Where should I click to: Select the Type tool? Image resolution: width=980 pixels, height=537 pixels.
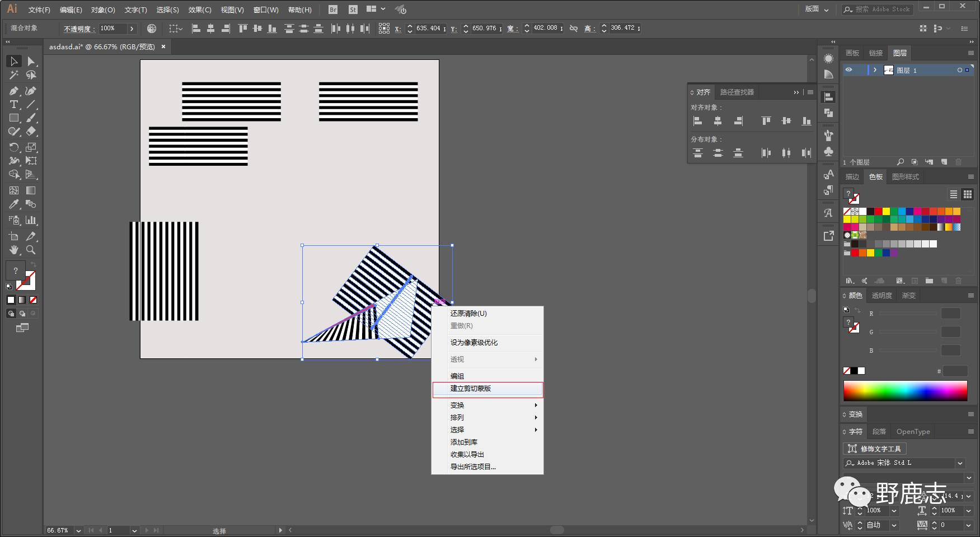[x=14, y=105]
